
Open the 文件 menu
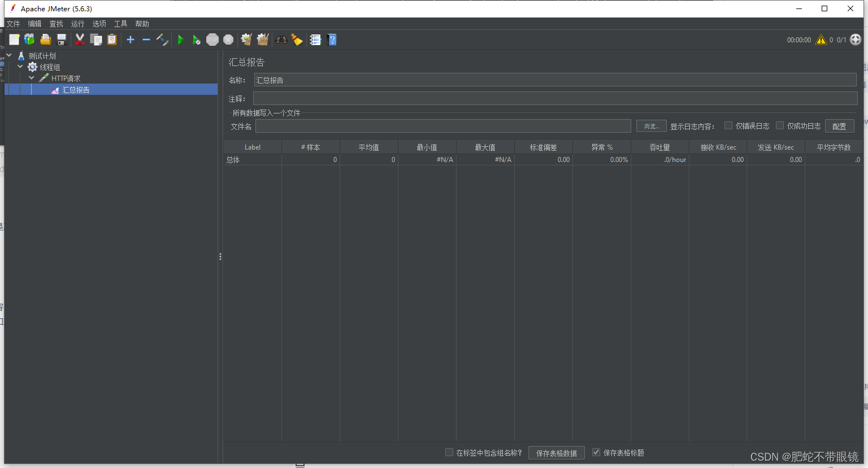click(13, 24)
